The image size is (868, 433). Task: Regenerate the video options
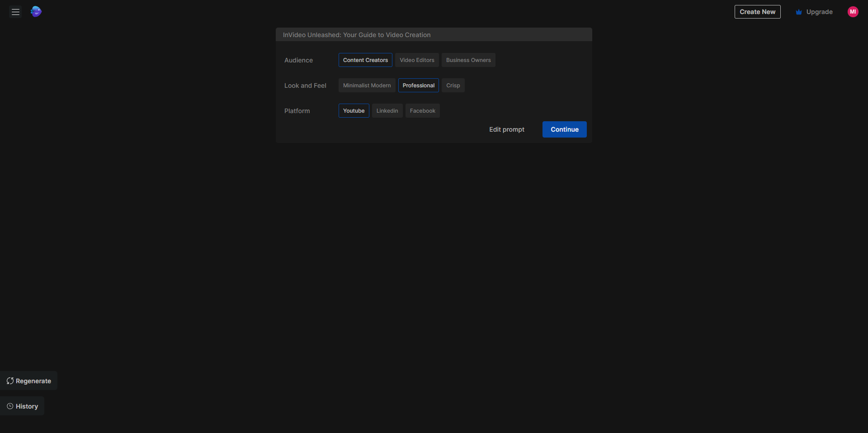point(29,381)
